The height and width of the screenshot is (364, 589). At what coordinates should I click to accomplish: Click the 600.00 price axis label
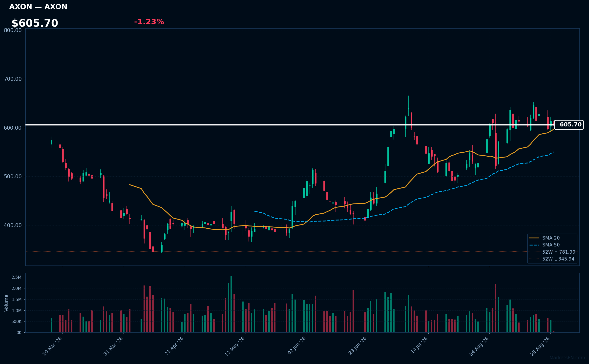13,128
